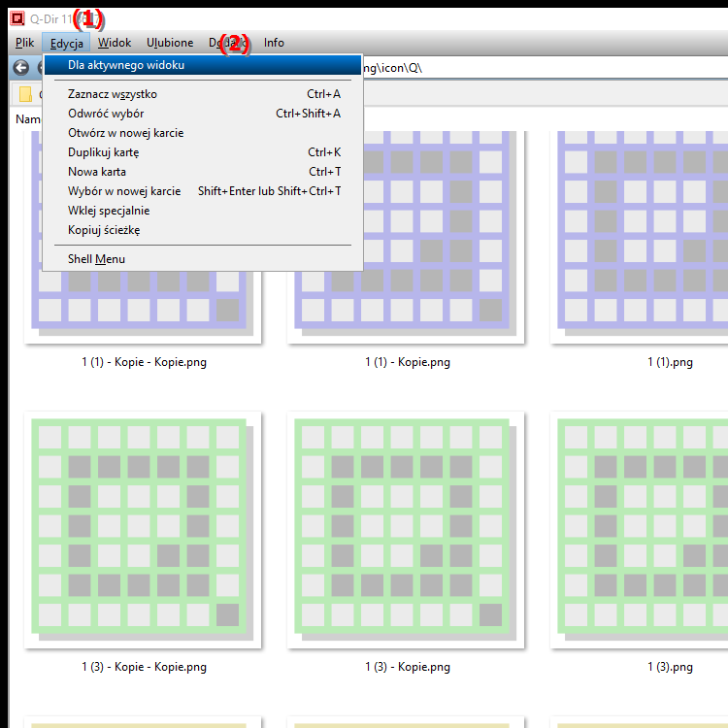Click file name label 1 (3) - Kopie - Kopie.png
This screenshot has height=728, width=728.
144,667
